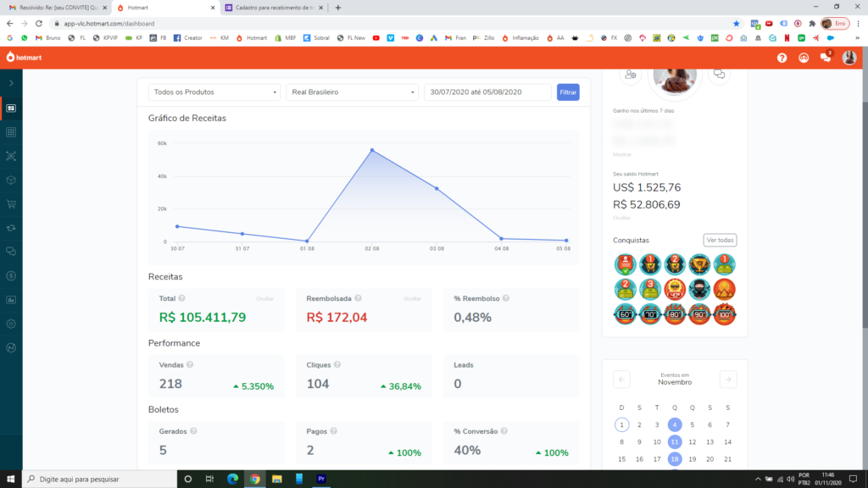
Task: Open the dashboard icon in the sidebar
Action: [11, 108]
